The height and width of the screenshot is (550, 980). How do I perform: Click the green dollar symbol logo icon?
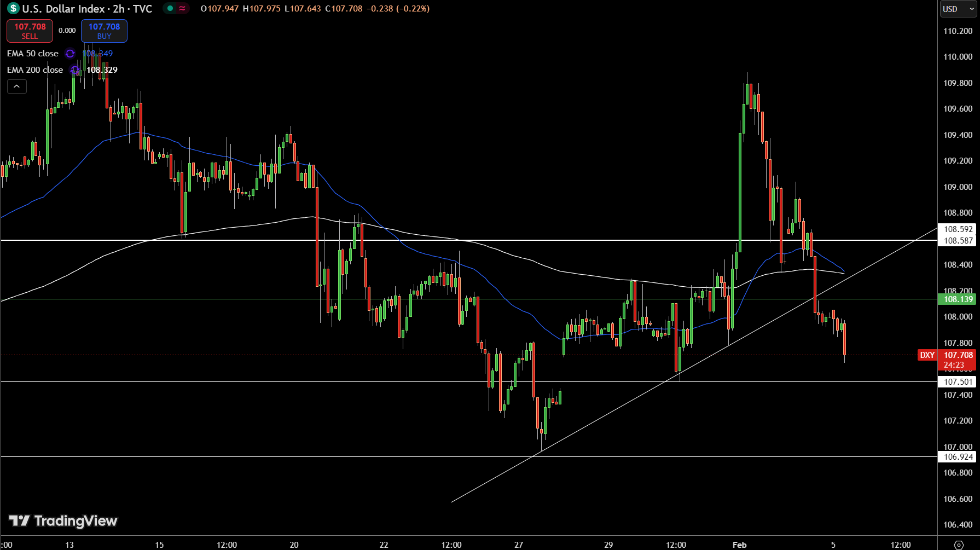[x=13, y=9]
